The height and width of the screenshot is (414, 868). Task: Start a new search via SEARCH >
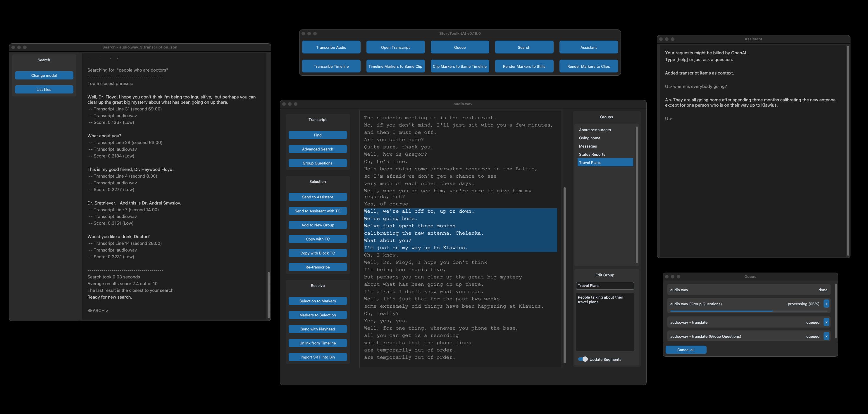tap(97, 310)
